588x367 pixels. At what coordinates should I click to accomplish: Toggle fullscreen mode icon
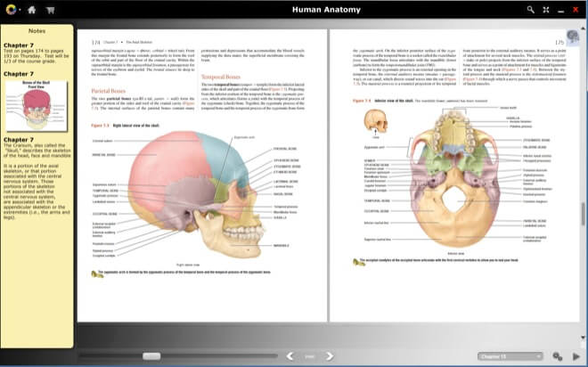tap(547, 10)
